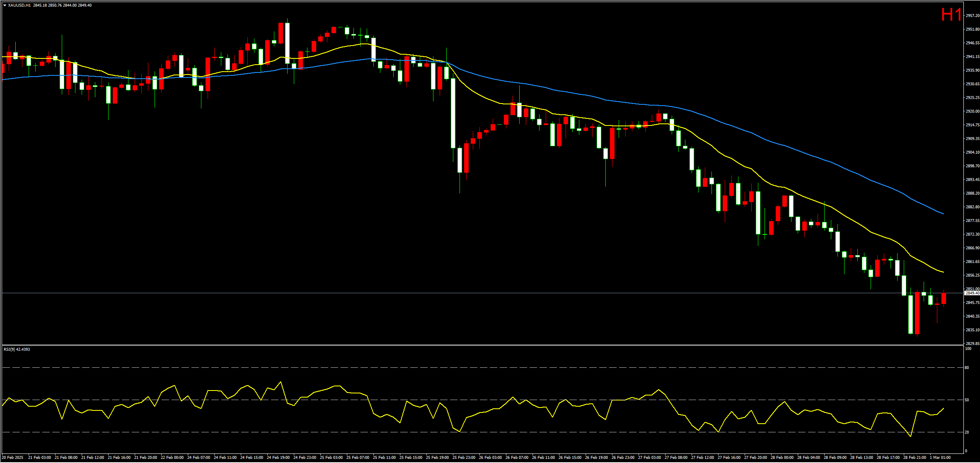
Task: Click the 2914.75 price axis label
Action: click(973, 125)
